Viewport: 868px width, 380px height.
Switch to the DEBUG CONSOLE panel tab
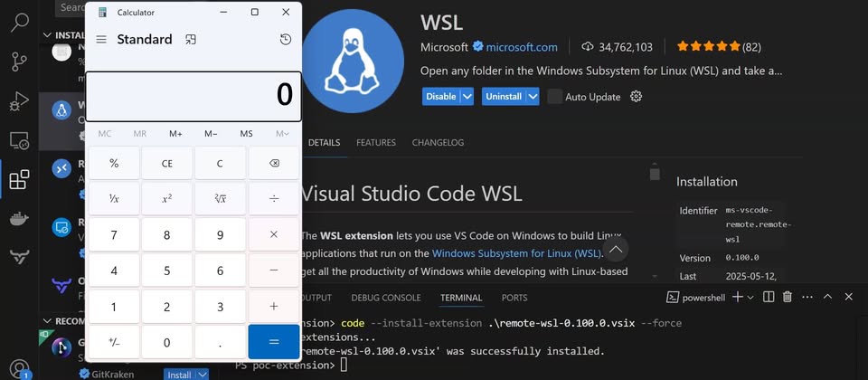pyautogui.click(x=386, y=298)
